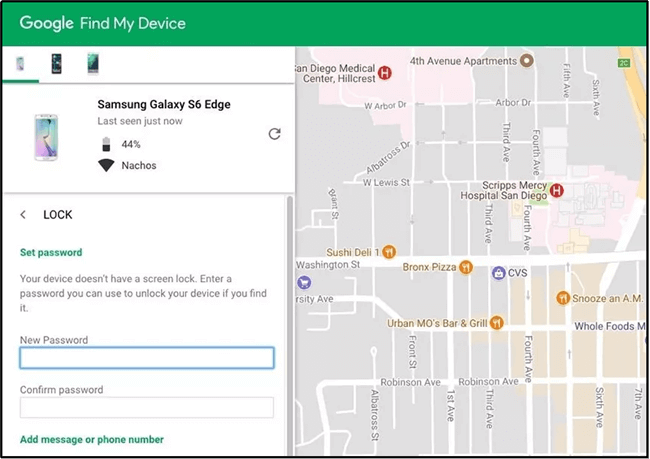Select the first device tab
Image resolution: width=650 pixels, height=459 pixels.
[x=20, y=63]
